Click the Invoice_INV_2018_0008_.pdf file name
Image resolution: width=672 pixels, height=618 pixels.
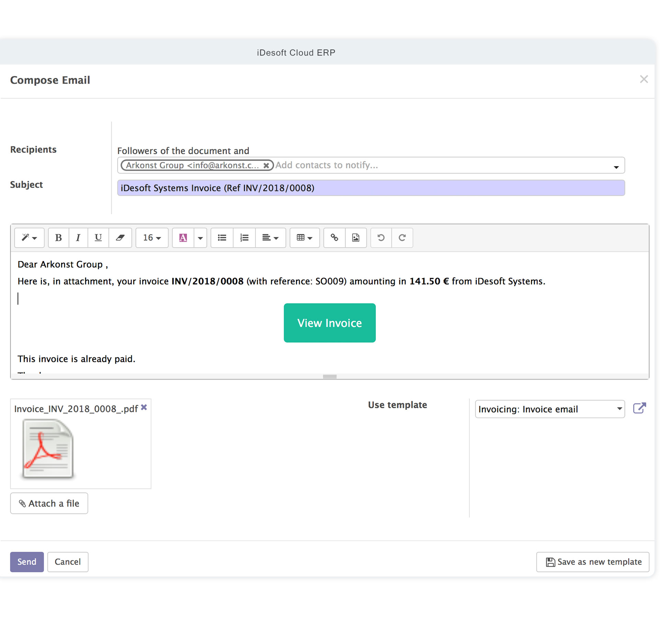click(x=76, y=409)
